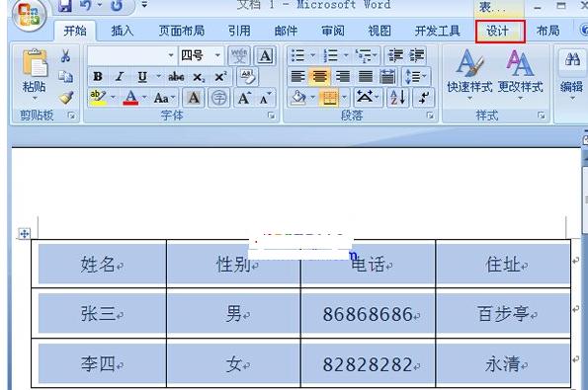Increase paragraph indent
Screen dimensions: 588x390
pyautogui.click(x=417, y=56)
